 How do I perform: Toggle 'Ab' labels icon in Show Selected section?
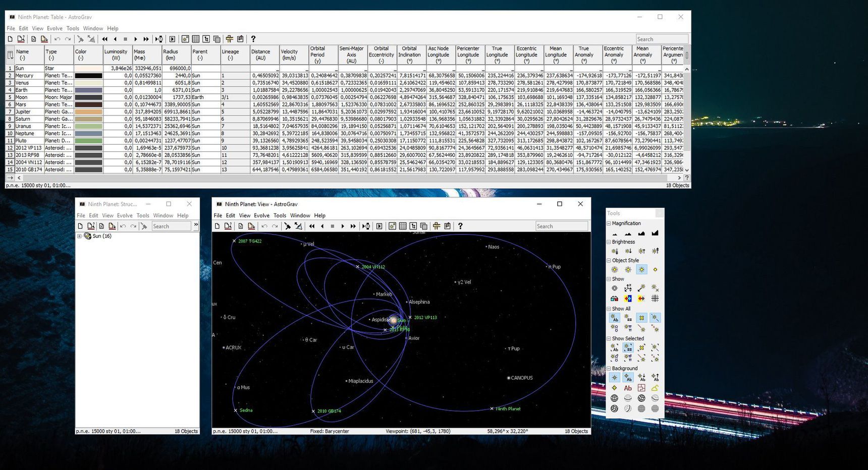pyautogui.click(x=615, y=347)
